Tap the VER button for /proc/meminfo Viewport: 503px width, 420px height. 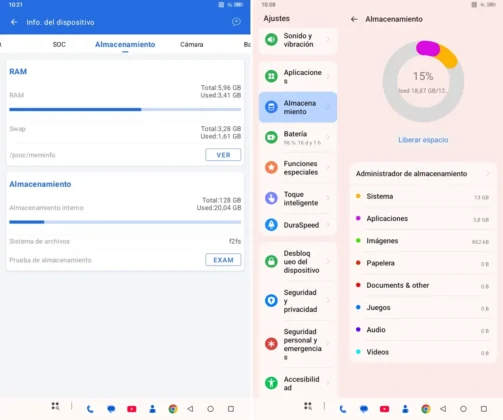(223, 155)
